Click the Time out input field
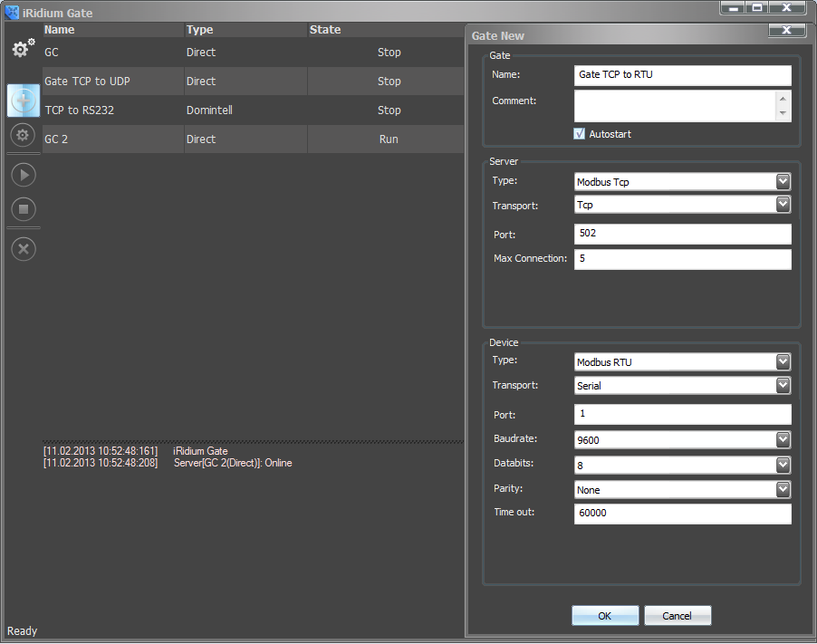817x644 pixels. point(682,514)
